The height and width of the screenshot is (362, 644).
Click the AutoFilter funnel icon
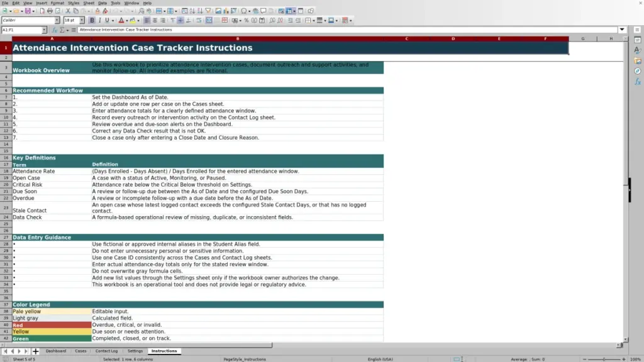click(208, 11)
